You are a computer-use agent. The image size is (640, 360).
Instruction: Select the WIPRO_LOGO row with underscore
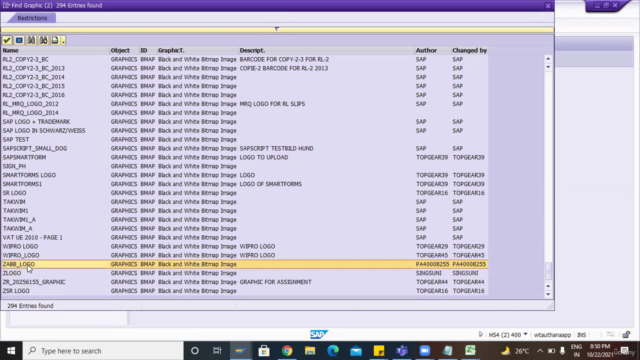(x=244, y=255)
